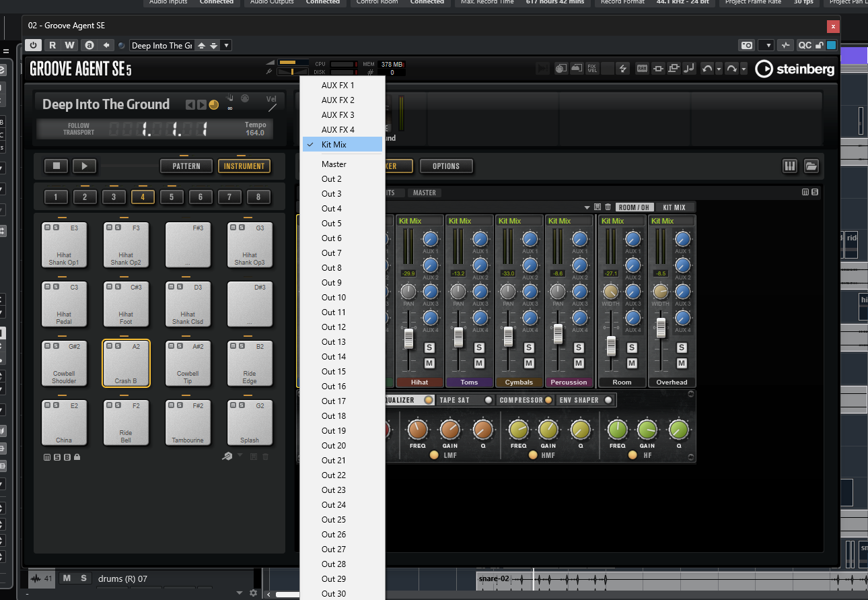Click the note trigger mode icon
This screenshot has height=600, width=868.
click(689, 68)
